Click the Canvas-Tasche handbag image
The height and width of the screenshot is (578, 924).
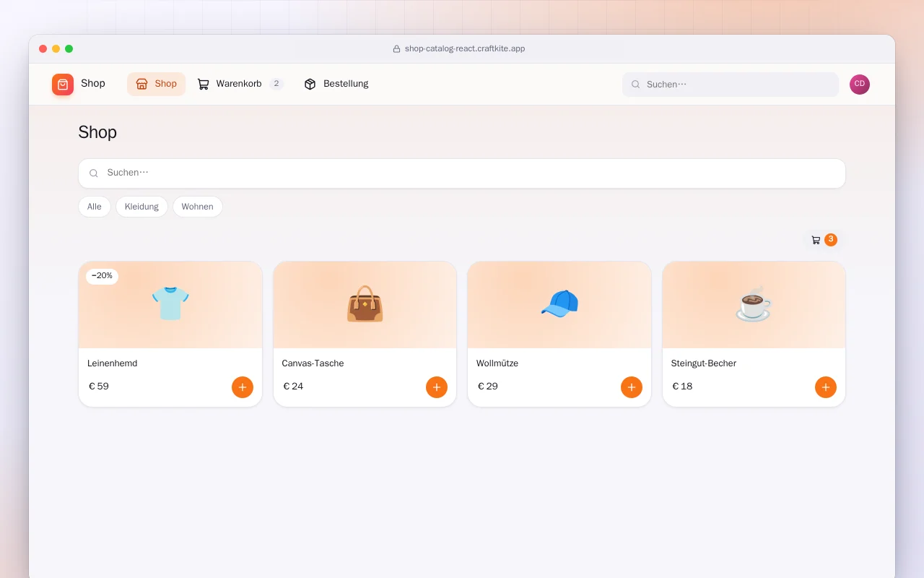click(365, 304)
